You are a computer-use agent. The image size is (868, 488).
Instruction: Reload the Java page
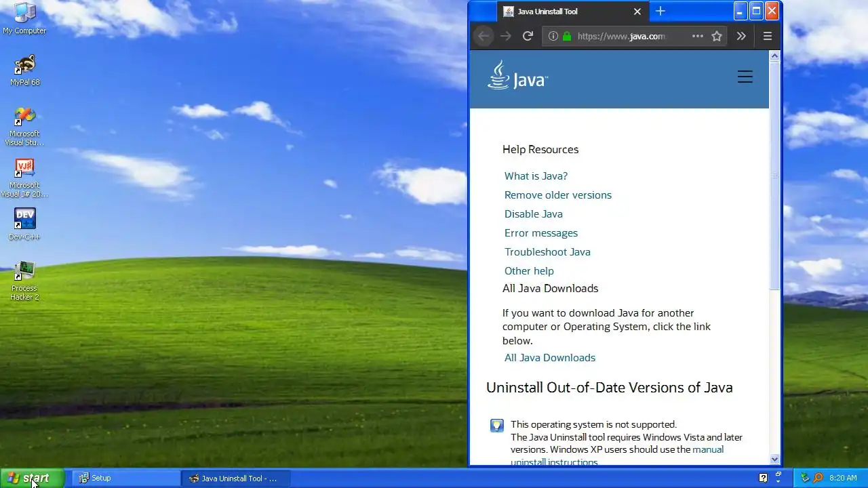528,36
